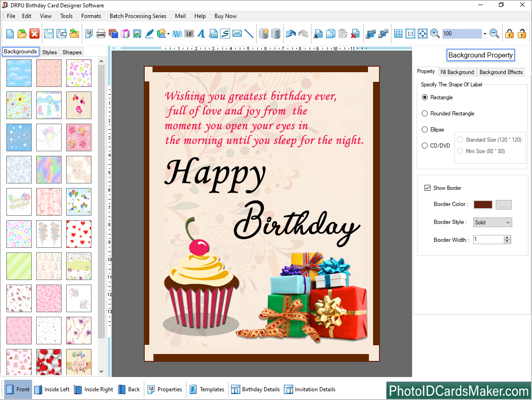Open the shapes/image tool dropdown arrow
This screenshot has width=532, height=400.
[169, 34]
